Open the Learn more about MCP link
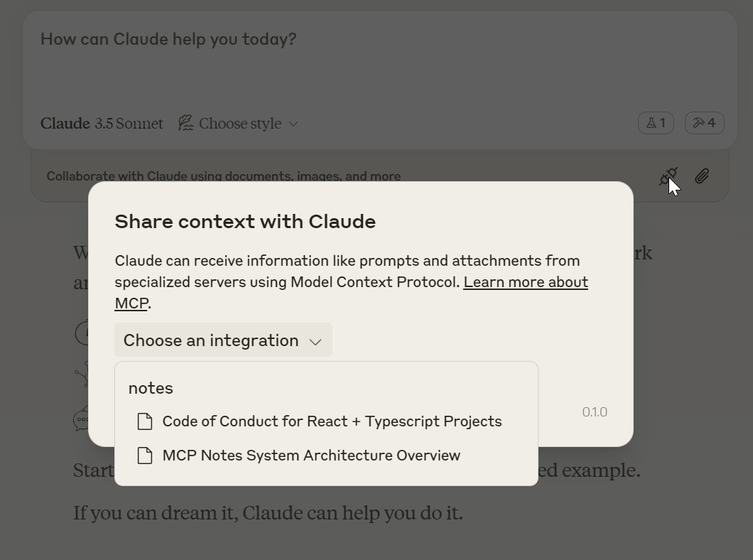The image size is (753, 560). 526,282
